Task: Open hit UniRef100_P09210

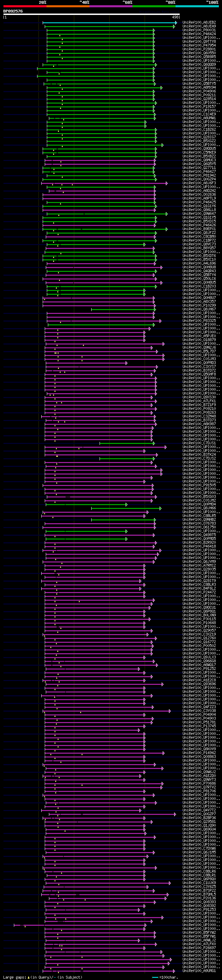Action: point(199,408)
